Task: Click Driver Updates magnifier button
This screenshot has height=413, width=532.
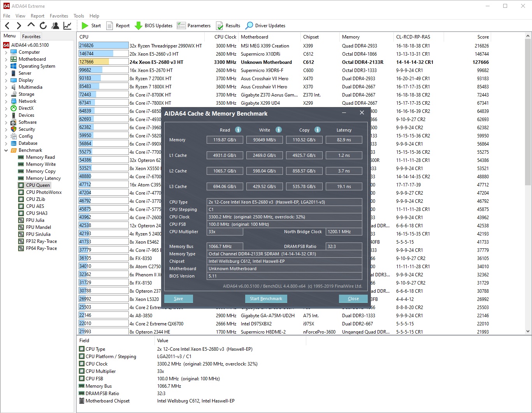Action: coord(265,26)
